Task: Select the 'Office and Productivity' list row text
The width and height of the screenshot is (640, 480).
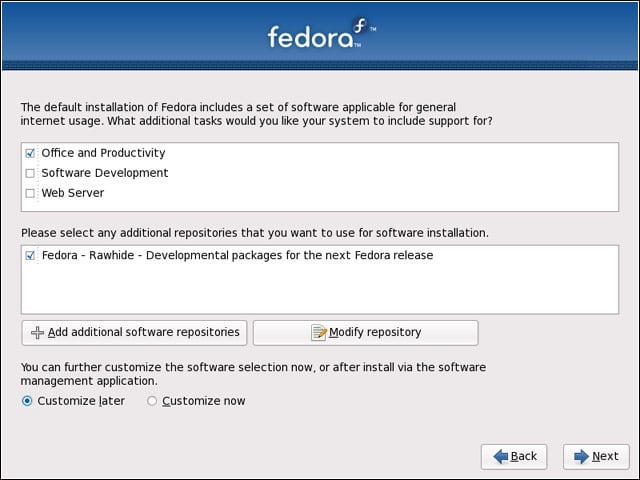Action: click(x=103, y=153)
